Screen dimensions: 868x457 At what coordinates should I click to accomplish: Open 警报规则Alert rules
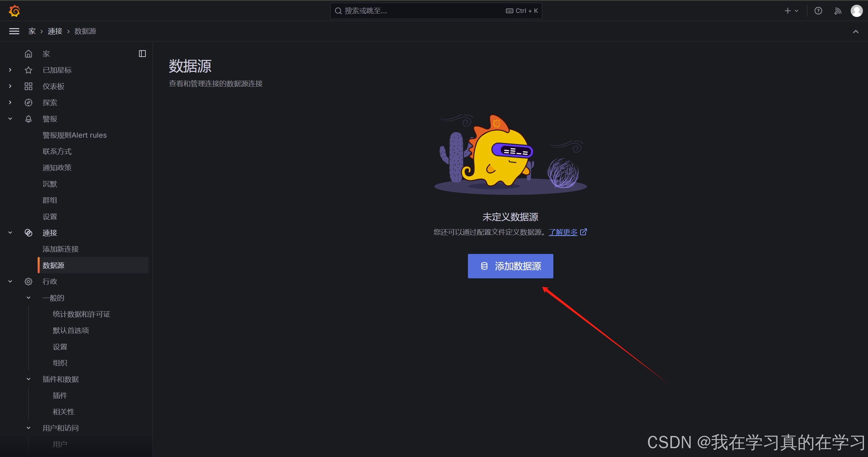click(75, 135)
